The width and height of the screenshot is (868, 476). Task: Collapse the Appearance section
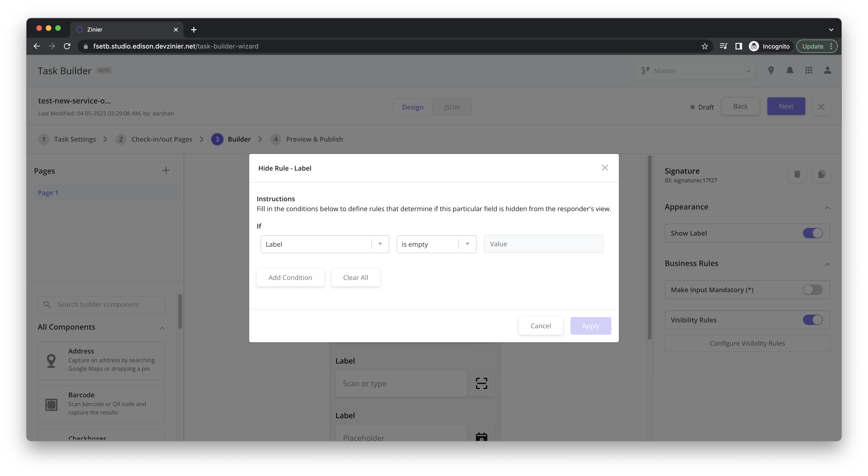(827, 208)
